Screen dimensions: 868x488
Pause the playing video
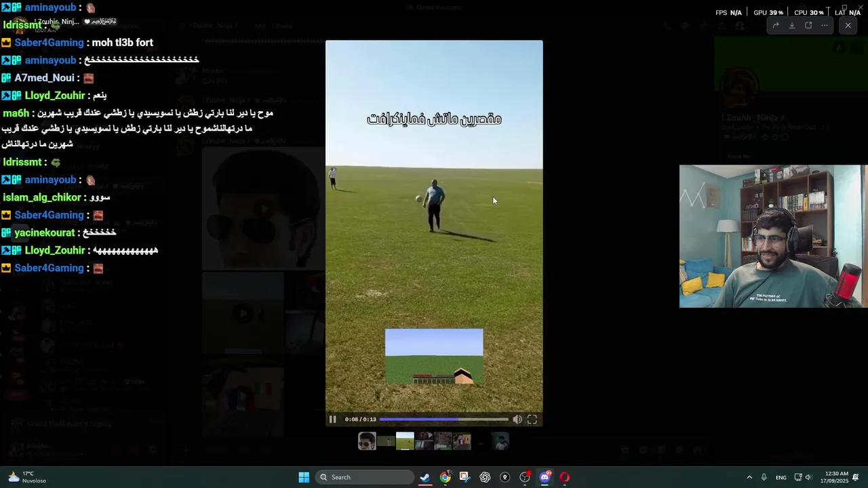332,420
